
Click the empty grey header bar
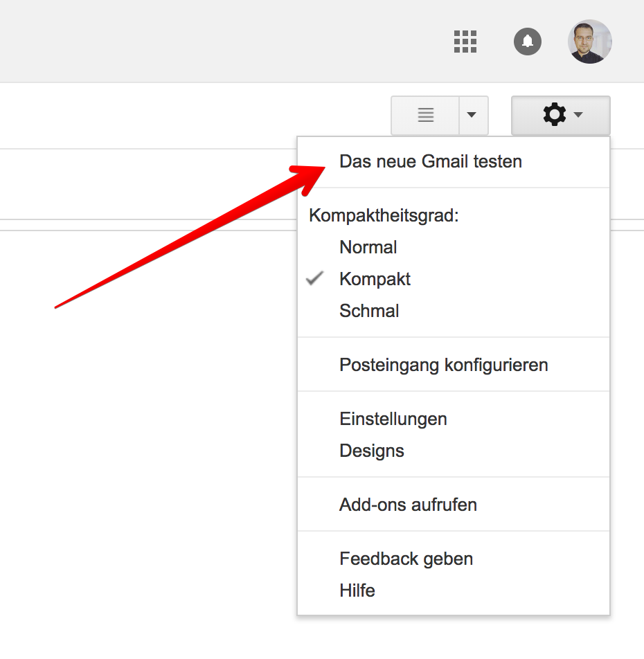tap(208, 42)
